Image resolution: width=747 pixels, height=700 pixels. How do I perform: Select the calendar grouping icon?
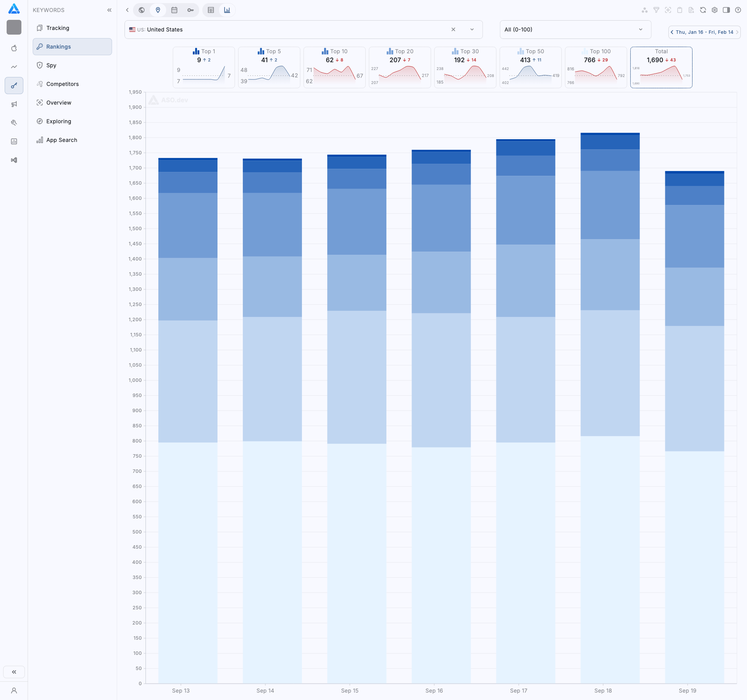point(174,10)
